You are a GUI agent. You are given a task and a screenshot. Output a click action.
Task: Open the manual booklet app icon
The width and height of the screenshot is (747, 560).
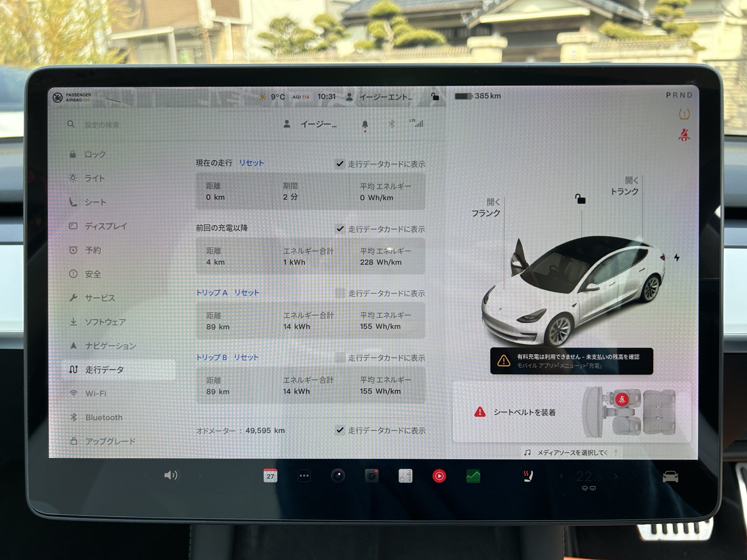click(405, 476)
